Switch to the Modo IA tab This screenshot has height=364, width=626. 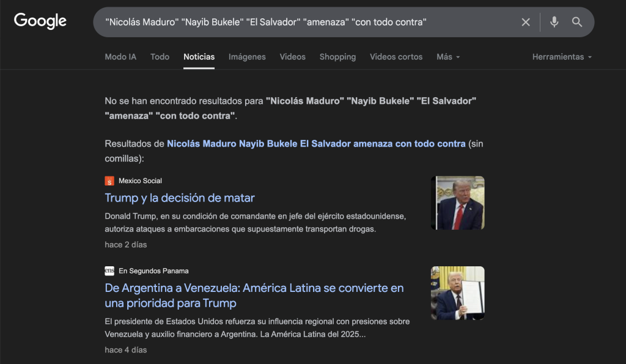(120, 57)
